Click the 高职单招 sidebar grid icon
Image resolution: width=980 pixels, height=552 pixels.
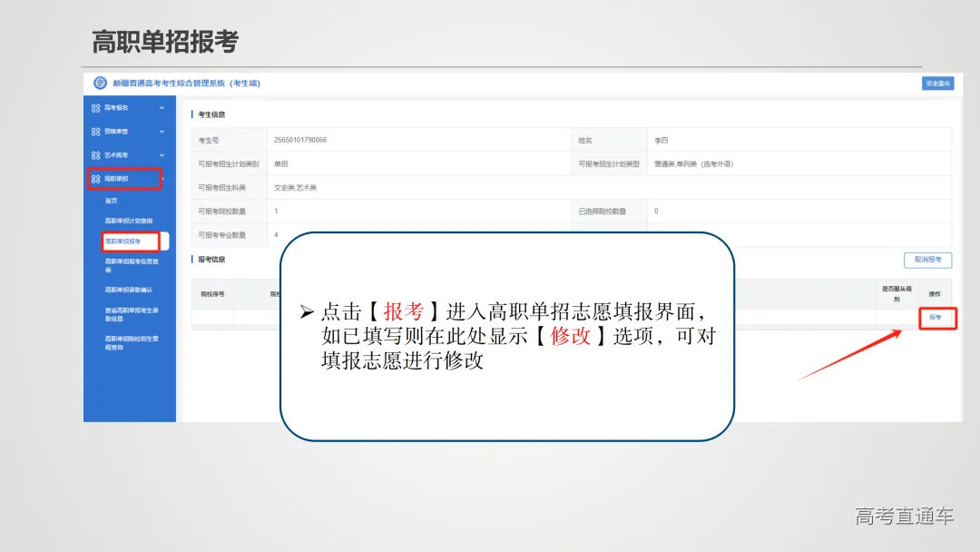(97, 180)
